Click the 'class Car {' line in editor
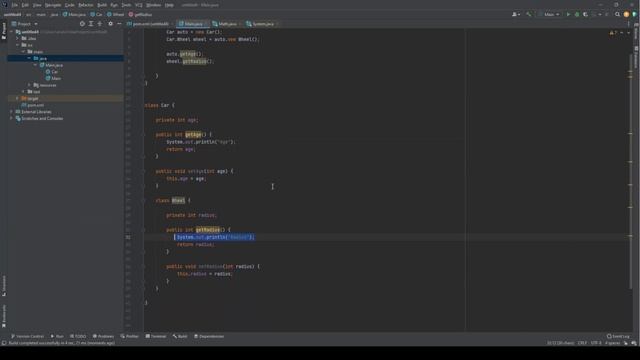The width and height of the screenshot is (640, 360). pos(160,105)
